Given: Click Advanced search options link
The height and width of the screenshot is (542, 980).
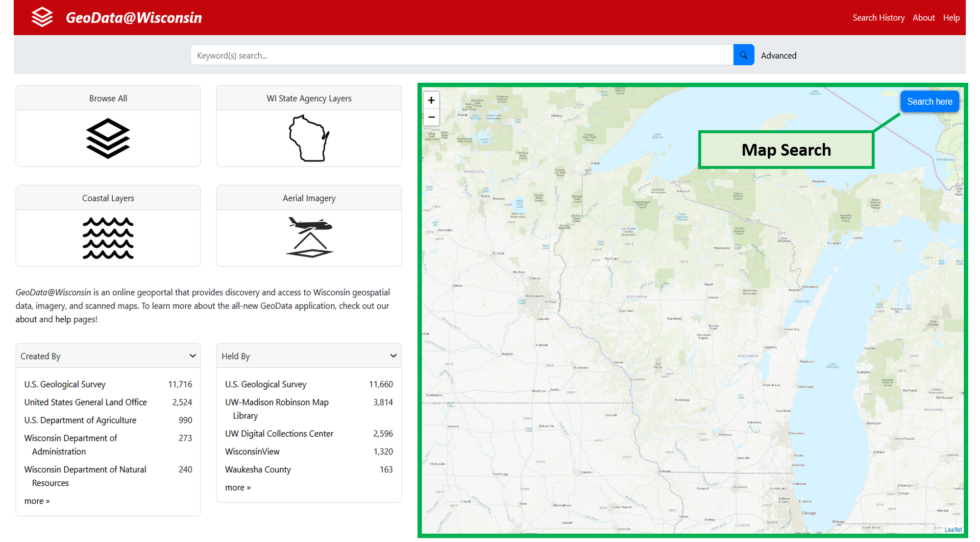Looking at the screenshot, I should (x=778, y=55).
